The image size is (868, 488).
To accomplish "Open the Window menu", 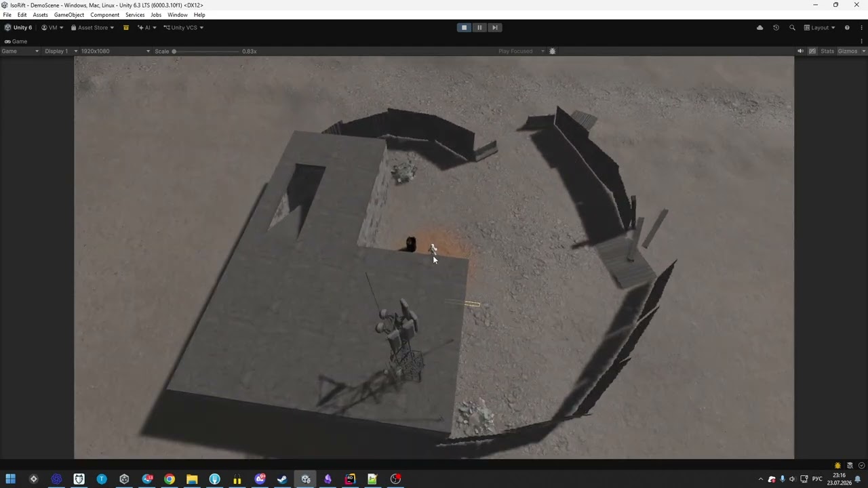I will pyautogui.click(x=178, y=15).
